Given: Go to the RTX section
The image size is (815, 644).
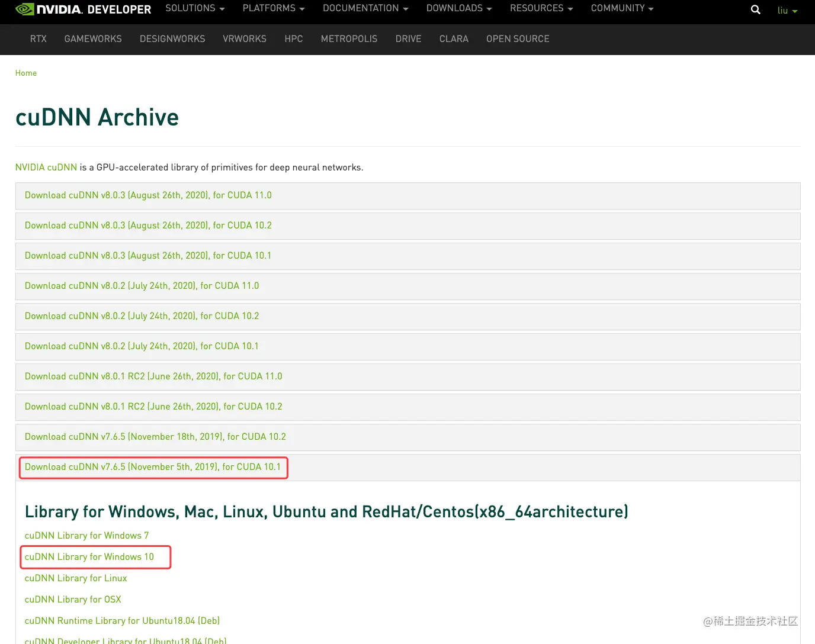Looking at the screenshot, I should (38, 39).
